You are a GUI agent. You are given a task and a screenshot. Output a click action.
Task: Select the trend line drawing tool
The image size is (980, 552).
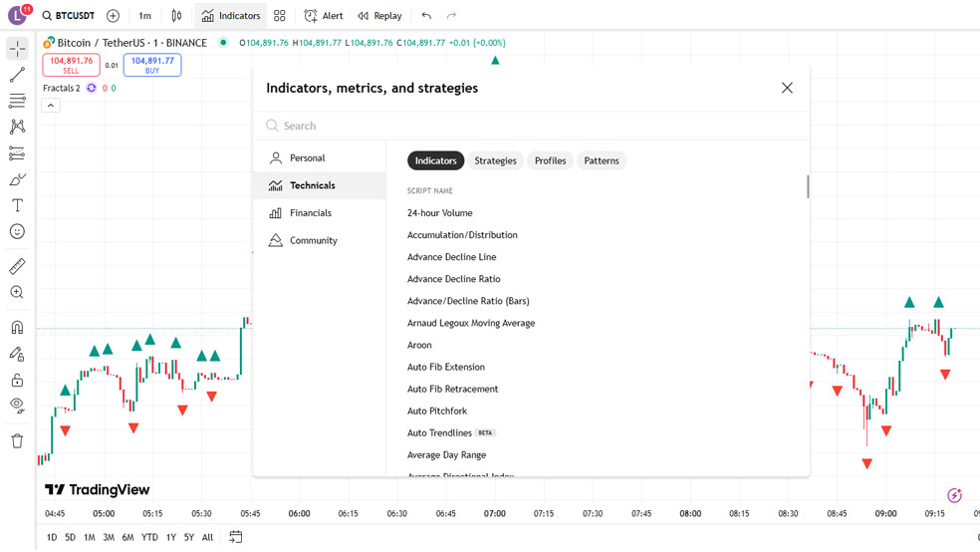[18, 75]
